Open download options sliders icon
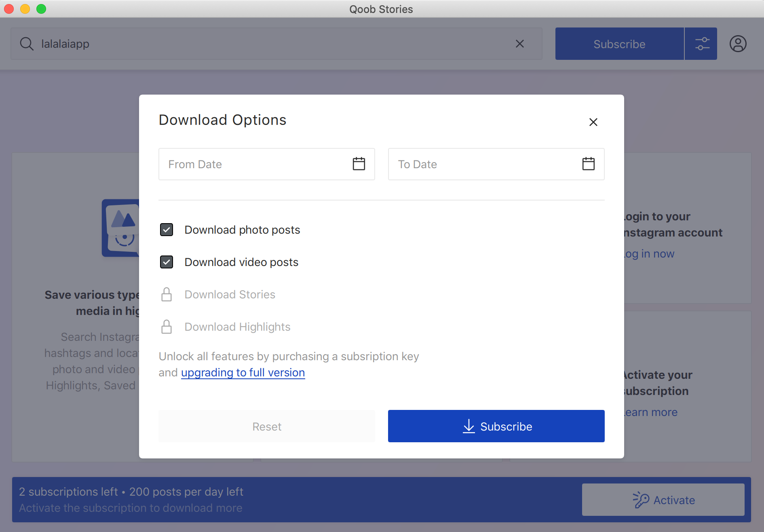764x532 pixels. (x=702, y=44)
